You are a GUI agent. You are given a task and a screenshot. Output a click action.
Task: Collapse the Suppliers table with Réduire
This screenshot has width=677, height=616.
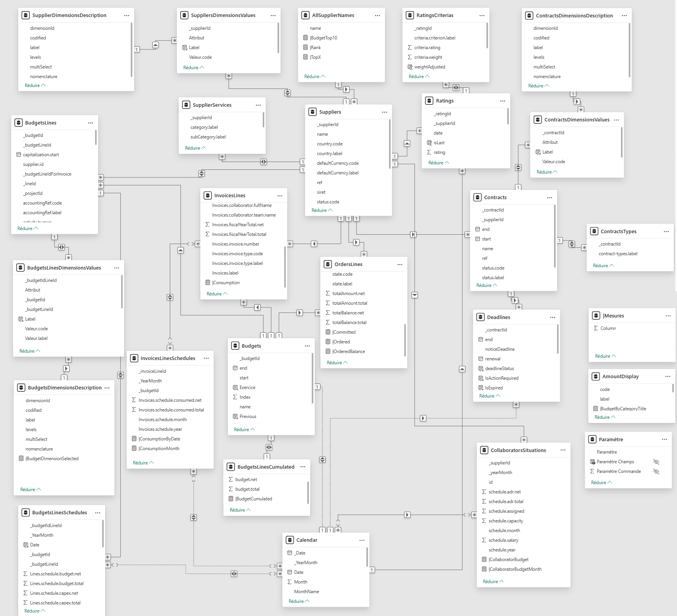tap(322, 210)
